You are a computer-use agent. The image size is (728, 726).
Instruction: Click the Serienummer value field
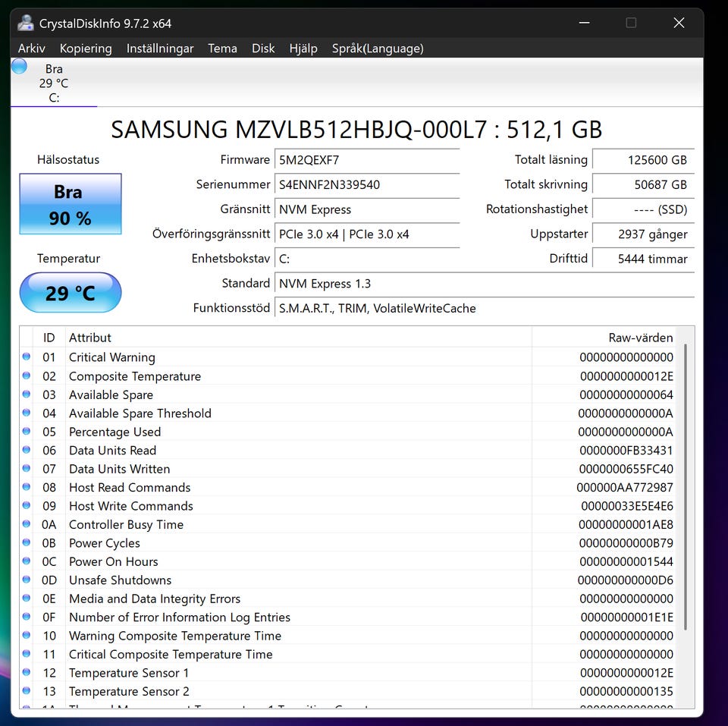tap(367, 185)
